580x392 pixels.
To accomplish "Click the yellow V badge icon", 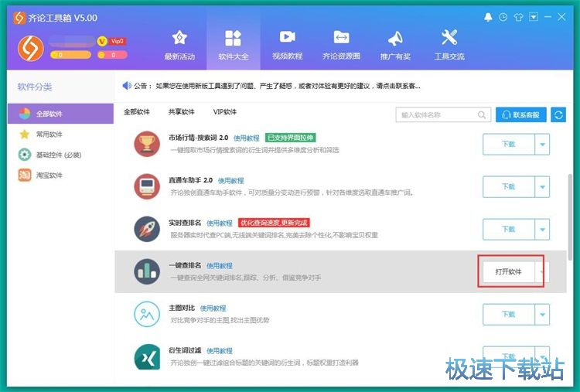I will click(102, 41).
